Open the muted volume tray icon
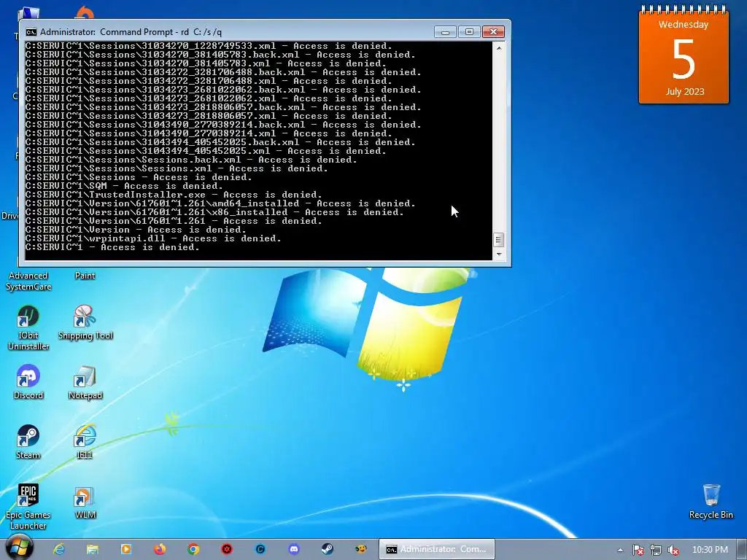 [x=673, y=550]
